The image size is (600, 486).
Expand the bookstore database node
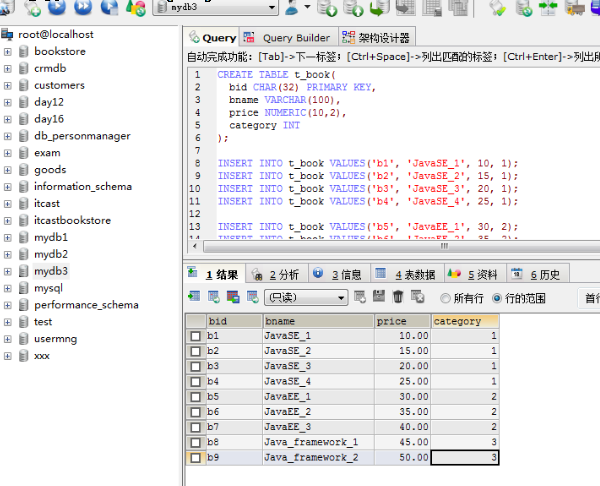coord(8,51)
